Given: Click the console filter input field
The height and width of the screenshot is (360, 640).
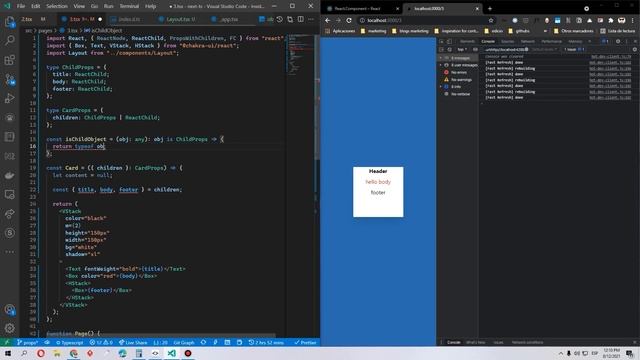Looking at the screenshot, I should [x=505, y=49].
